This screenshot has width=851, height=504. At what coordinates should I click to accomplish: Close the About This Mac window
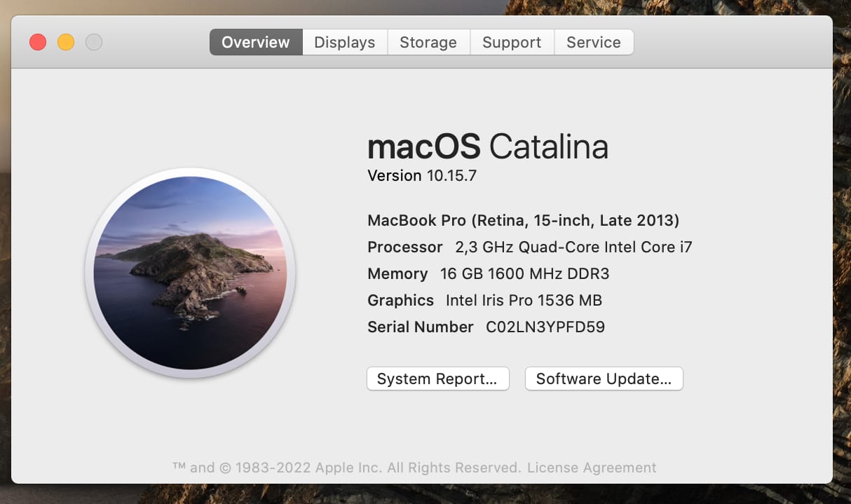[38, 42]
